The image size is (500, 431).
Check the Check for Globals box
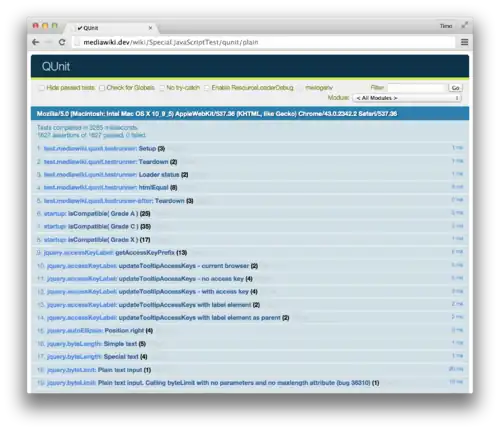102,88
